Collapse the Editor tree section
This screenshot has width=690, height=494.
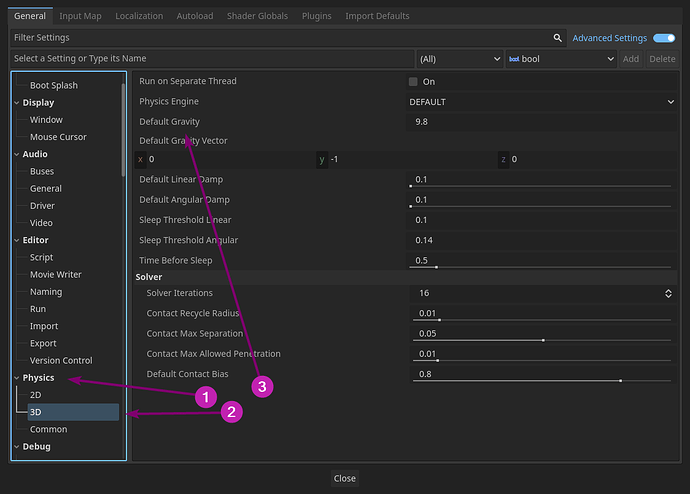coord(17,240)
